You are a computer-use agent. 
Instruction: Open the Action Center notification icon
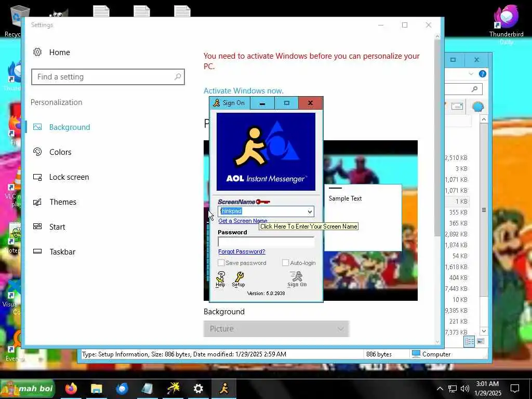click(515, 389)
